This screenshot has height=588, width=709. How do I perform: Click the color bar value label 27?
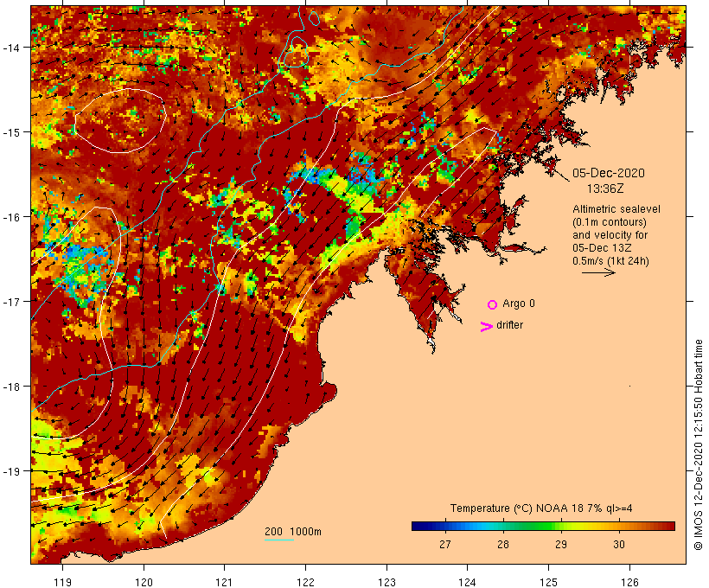pyautogui.click(x=445, y=544)
